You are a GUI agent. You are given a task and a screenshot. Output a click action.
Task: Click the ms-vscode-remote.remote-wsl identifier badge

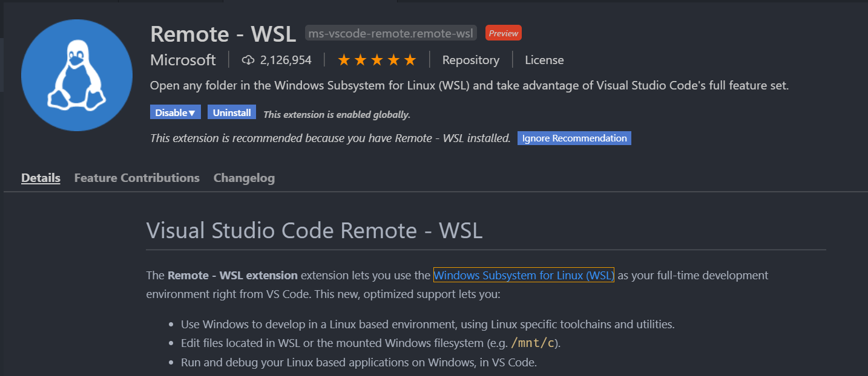(x=390, y=33)
